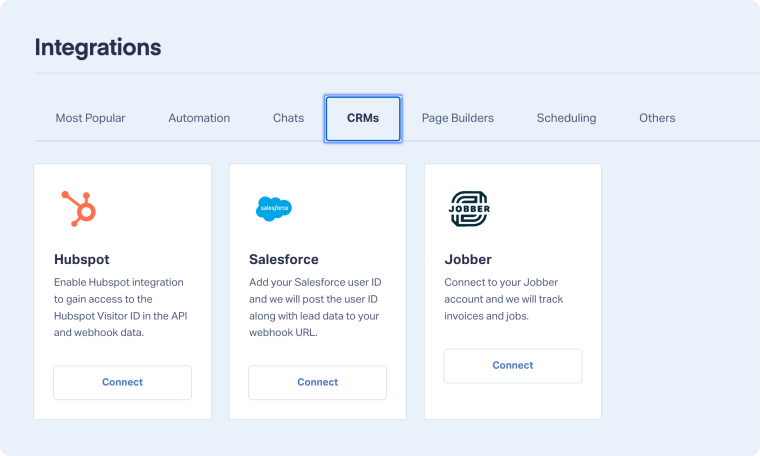Connect the Hubspot integration
Viewport: 760px width, 456px height.
click(x=123, y=382)
